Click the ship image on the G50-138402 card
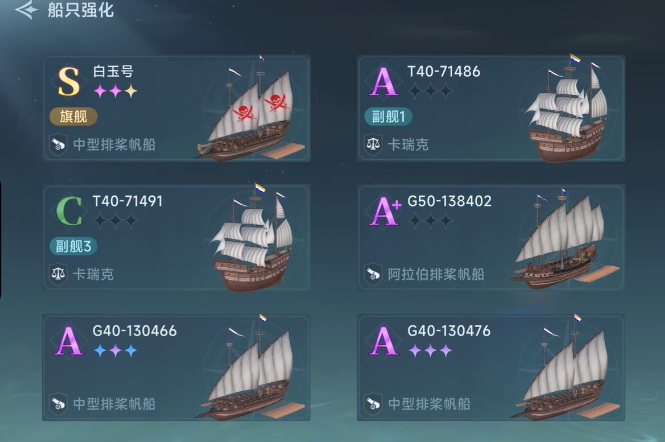Viewport: 665px width, 442px height. tap(560, 245)
